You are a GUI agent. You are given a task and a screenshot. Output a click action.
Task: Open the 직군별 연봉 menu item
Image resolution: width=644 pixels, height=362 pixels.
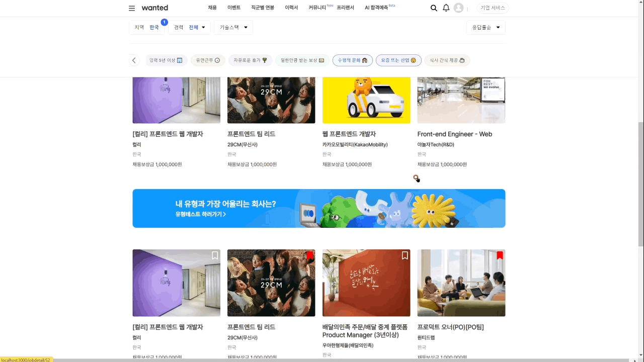pos(263,8)
